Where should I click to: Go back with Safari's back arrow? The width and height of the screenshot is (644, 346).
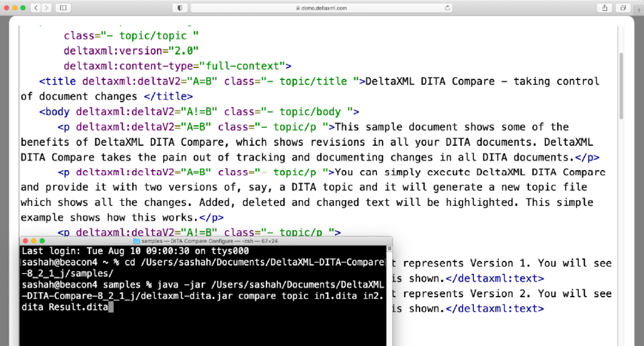tap(36, 8)
